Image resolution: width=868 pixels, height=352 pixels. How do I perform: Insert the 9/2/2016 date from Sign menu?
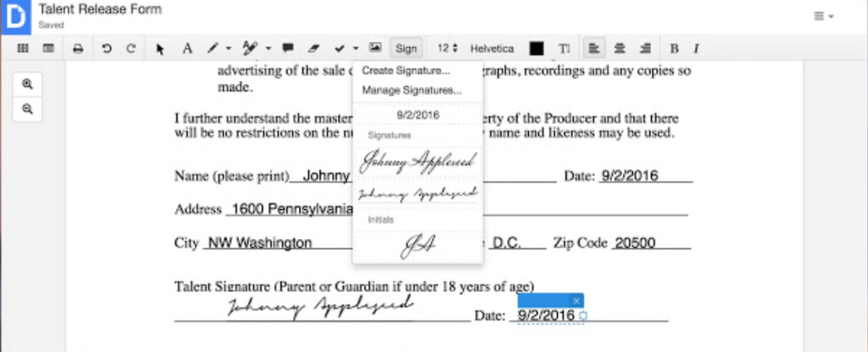(418, 115)
